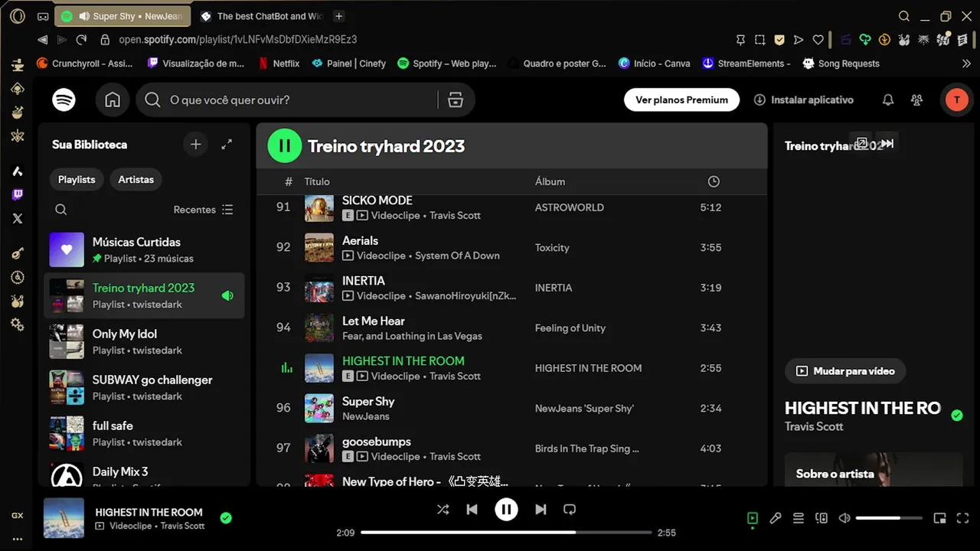Image resolution: width=980 pixels, height=551 pixels.
Task: Open user profile avatar T
Action: [x=956, y=99]
